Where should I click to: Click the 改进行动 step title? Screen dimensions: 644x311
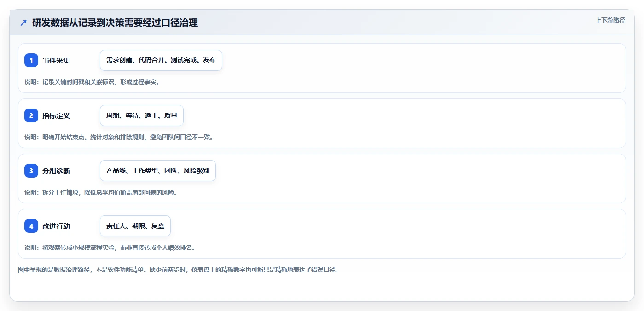[56, 226]
